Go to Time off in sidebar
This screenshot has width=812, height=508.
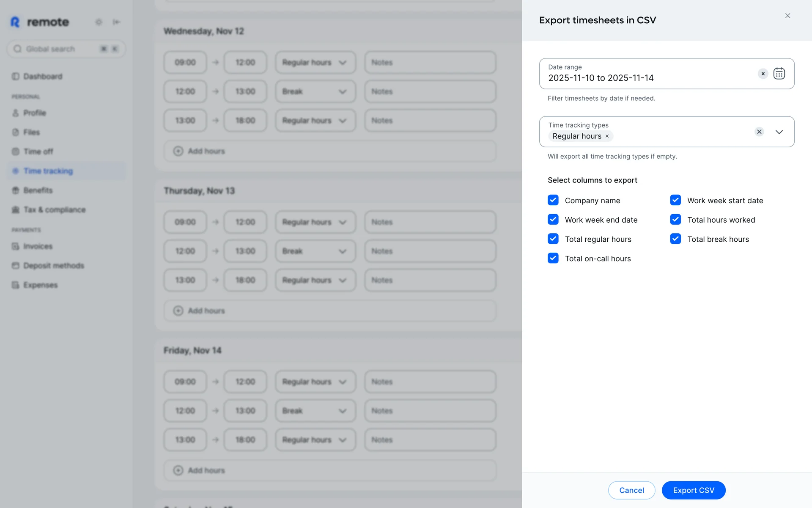click(x=38, y=152)
